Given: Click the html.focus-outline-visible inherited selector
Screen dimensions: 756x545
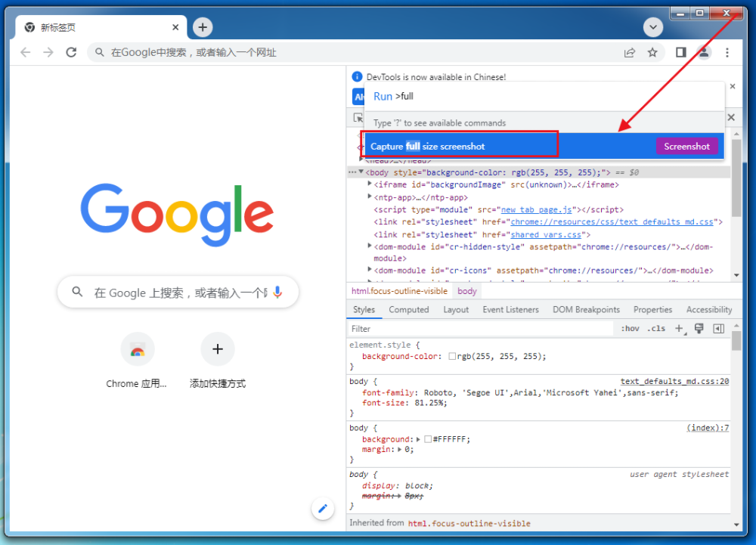Looking at the screenshot, I should coord(469,523).
